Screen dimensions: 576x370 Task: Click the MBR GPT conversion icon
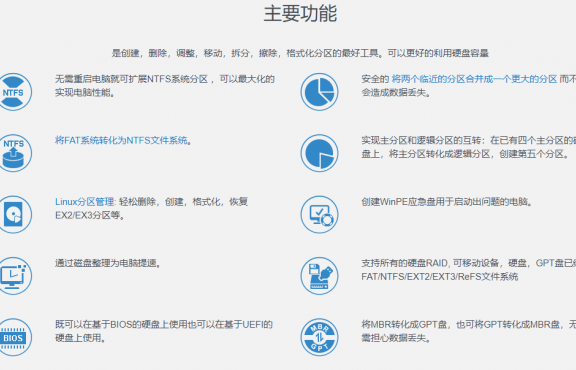[x=319, y=337]
